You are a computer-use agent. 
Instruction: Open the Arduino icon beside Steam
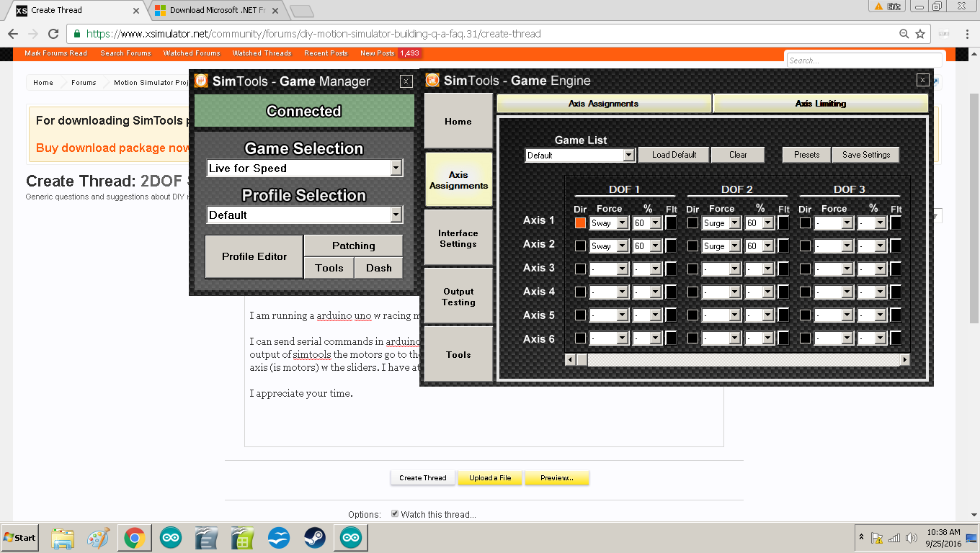pos(351,538)
